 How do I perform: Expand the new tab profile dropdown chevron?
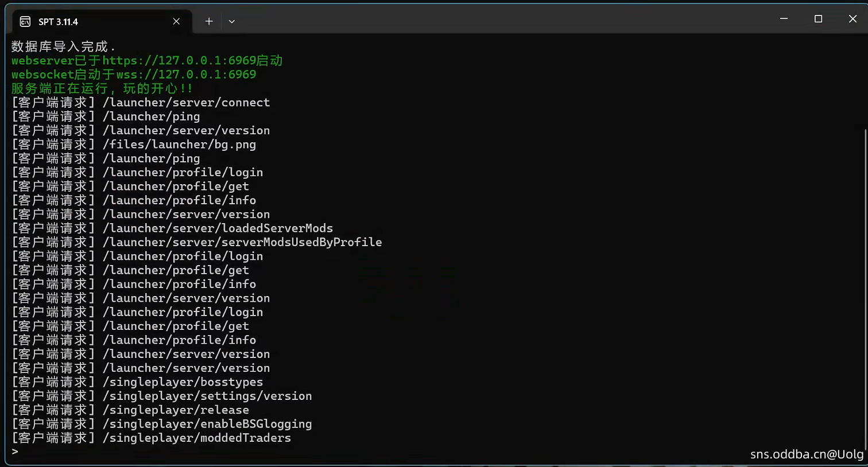232,22
